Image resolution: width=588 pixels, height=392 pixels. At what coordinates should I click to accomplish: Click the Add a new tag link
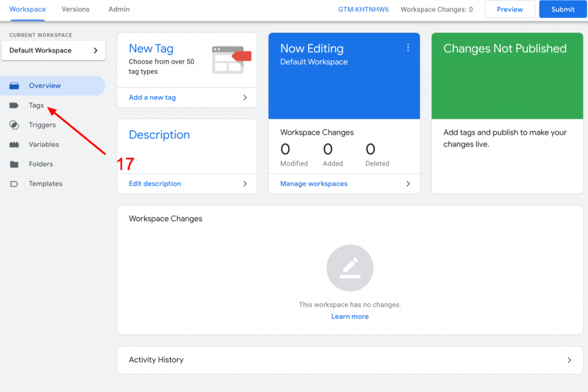coord(152,98)
